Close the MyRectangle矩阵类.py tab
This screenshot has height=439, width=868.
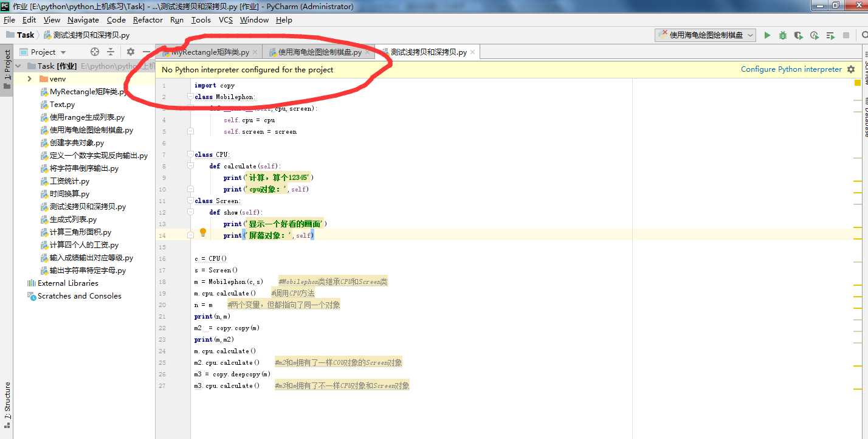coord(255,52)
